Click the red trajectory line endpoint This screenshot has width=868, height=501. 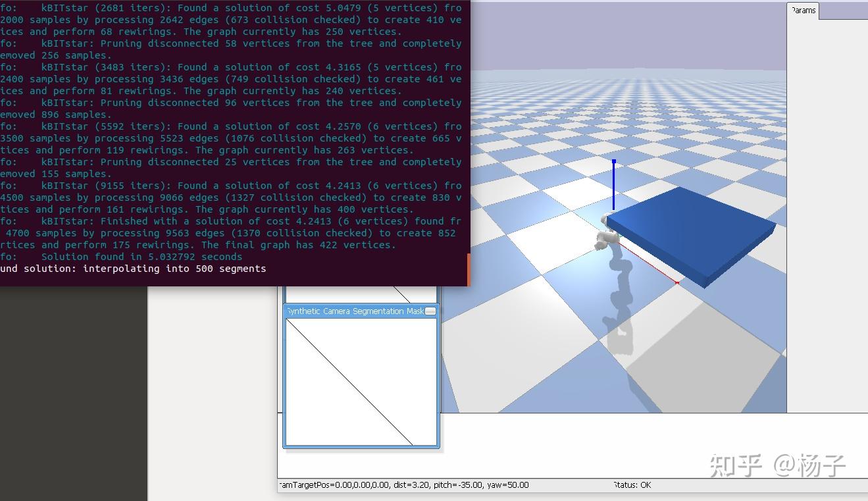click(x=677, y=282)
